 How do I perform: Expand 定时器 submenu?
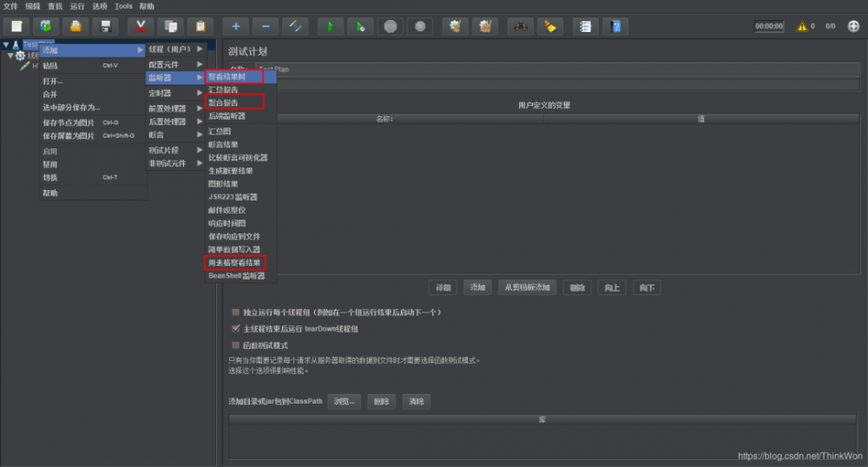click(176, 93)
